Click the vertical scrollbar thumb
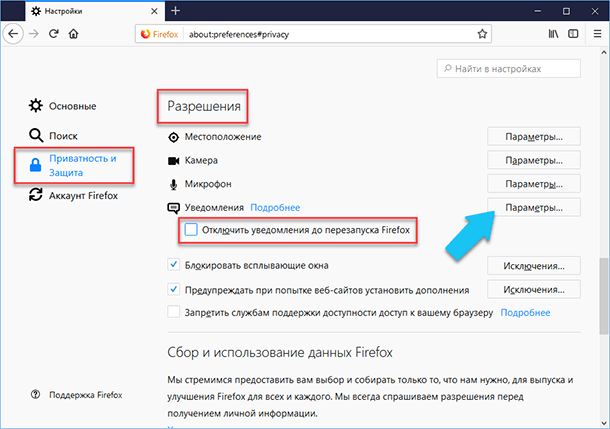The height and width of the screenshot is (429, 610). click(x=603, y=296)
